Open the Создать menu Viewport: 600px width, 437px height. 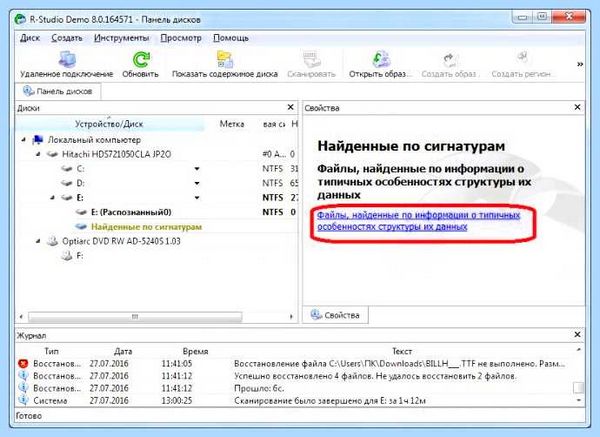click(x=67, y=38)
